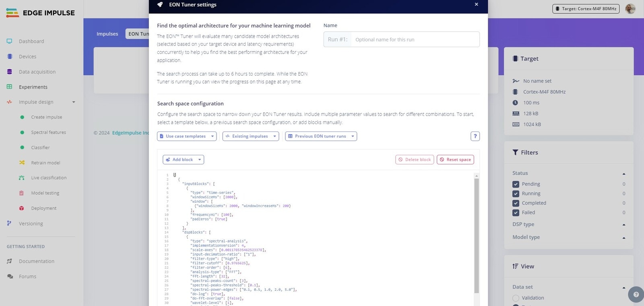Click the EON Tuner rocket icon
Viewport: 644px width, 306px height.
pos(160,4)
